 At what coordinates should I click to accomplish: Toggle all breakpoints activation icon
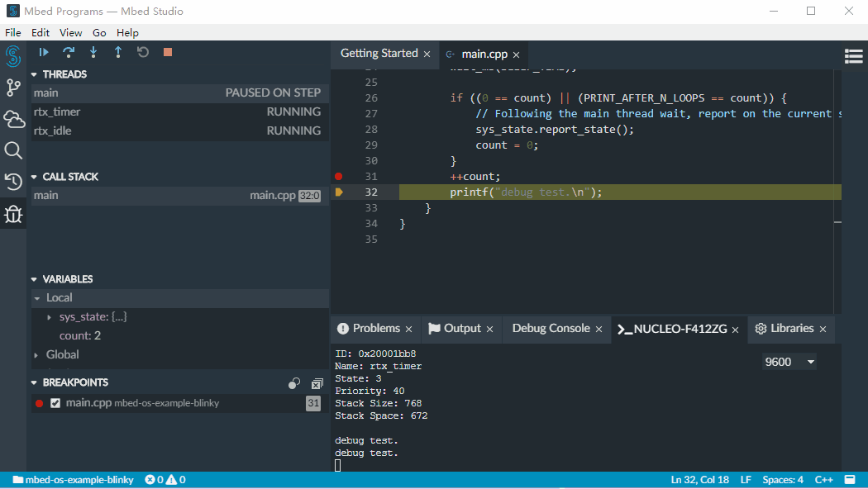pos(294,383)
